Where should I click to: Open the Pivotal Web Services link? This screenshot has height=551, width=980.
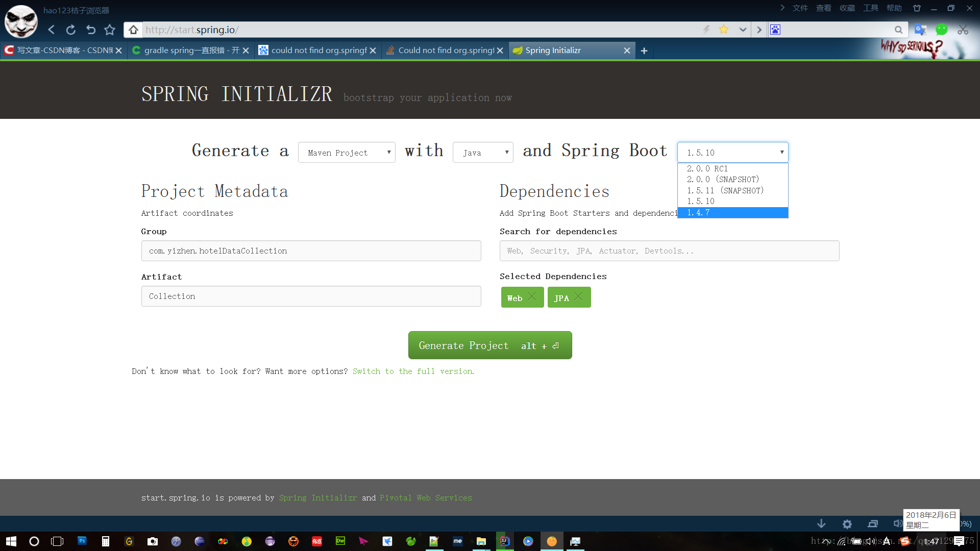[426, 498]
